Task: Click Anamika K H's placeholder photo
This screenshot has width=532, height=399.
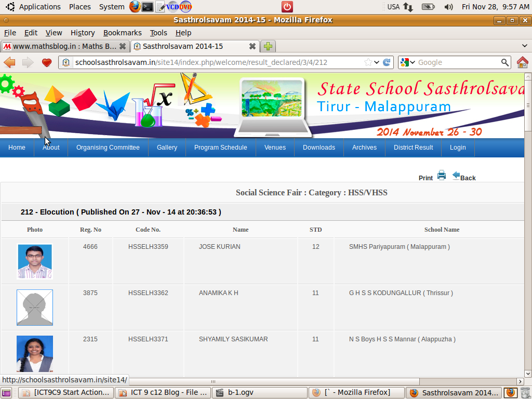Action: coord(35,308)
